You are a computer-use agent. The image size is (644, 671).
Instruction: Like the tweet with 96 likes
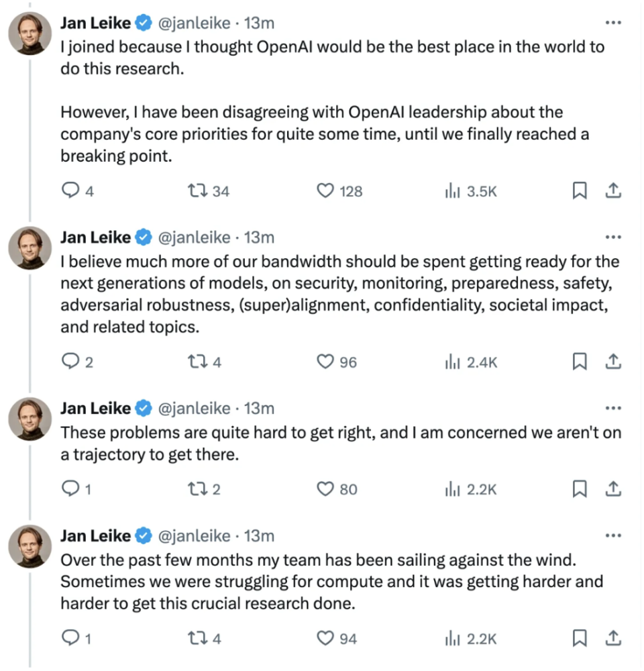[x=336, y=362]
